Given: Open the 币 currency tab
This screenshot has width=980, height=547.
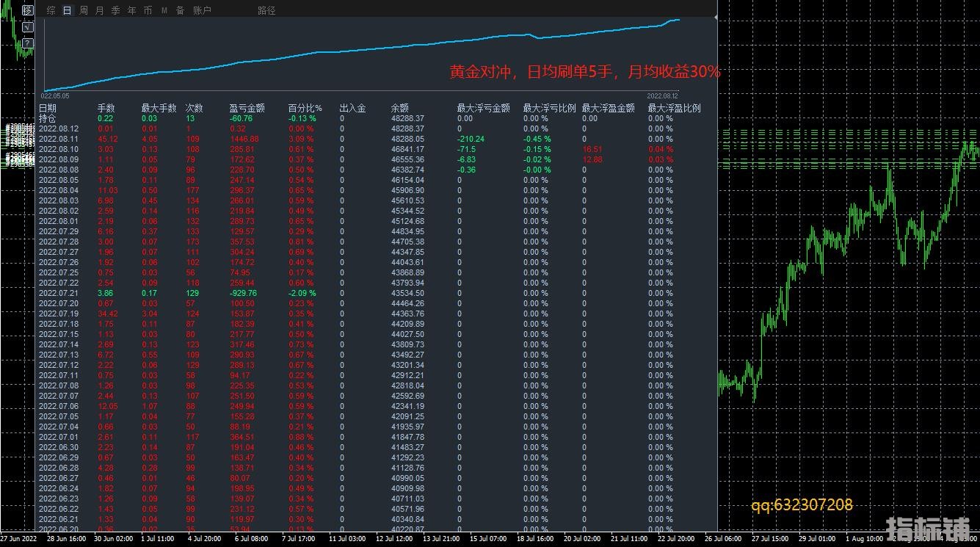Looking at the screenshot, I should pos(148,10).
